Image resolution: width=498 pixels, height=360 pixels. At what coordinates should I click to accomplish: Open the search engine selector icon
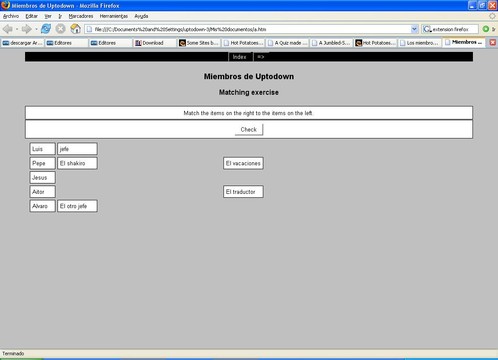[x=427, y=29]
